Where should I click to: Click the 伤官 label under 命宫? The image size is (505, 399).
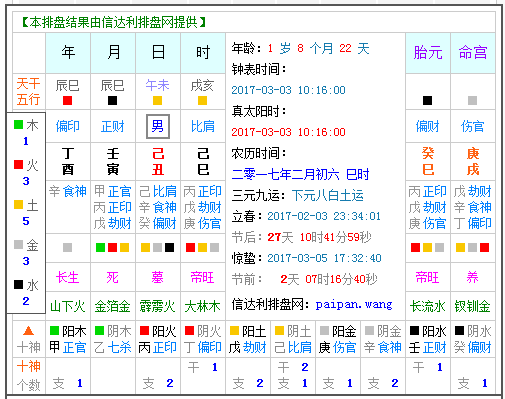click(472, 126)
